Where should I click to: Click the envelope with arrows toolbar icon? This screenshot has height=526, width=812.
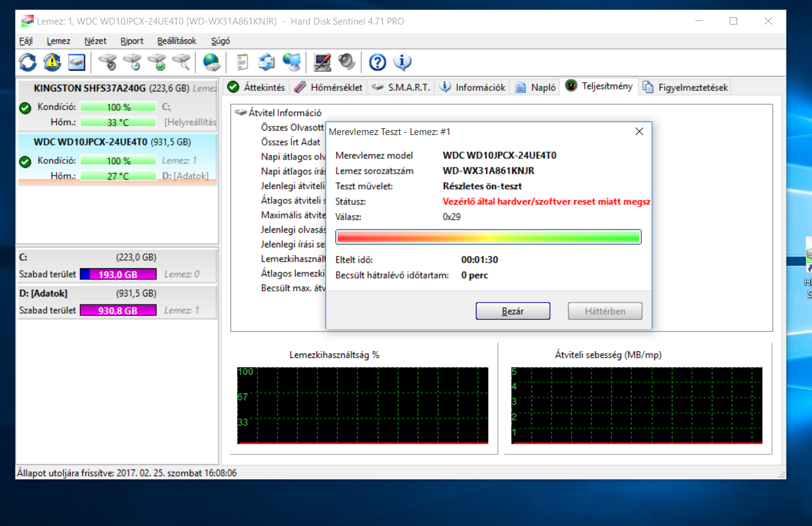[x=267, y=62]
